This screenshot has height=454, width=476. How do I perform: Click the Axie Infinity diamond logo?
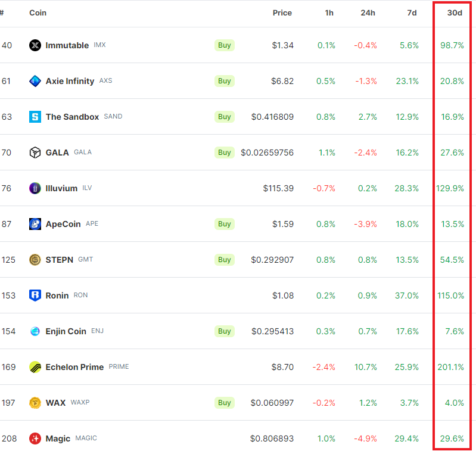[35, 81]
